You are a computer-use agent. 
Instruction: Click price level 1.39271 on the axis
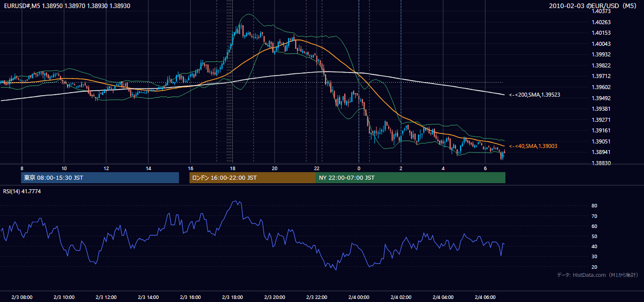(x=601, y=120)
